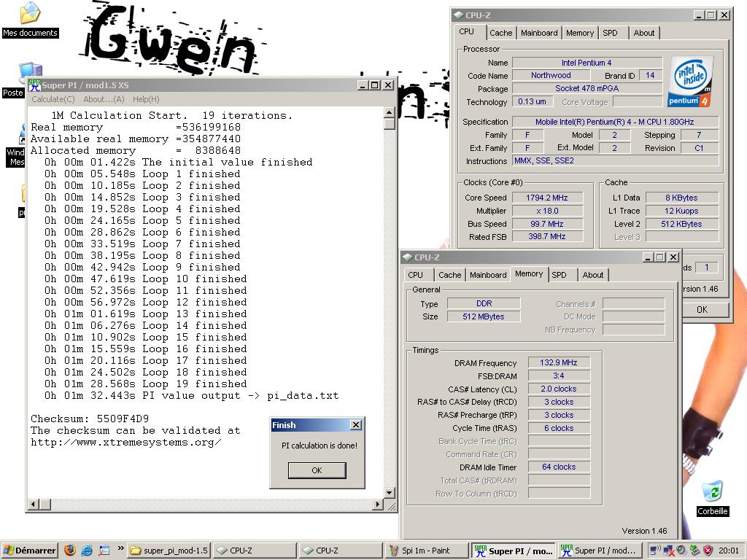Click the Show Desktop quick launch icon
747x560 pixels.
pos(104,551)
